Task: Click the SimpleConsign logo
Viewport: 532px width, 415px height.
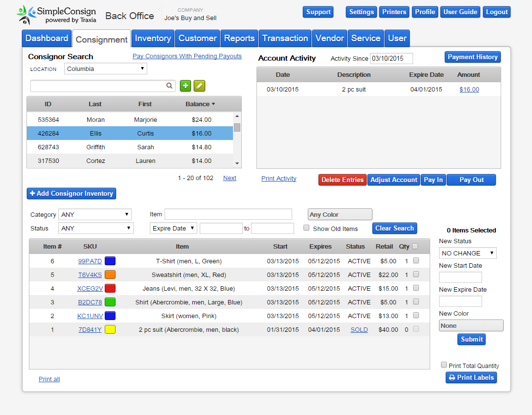Action: [56, 15]
